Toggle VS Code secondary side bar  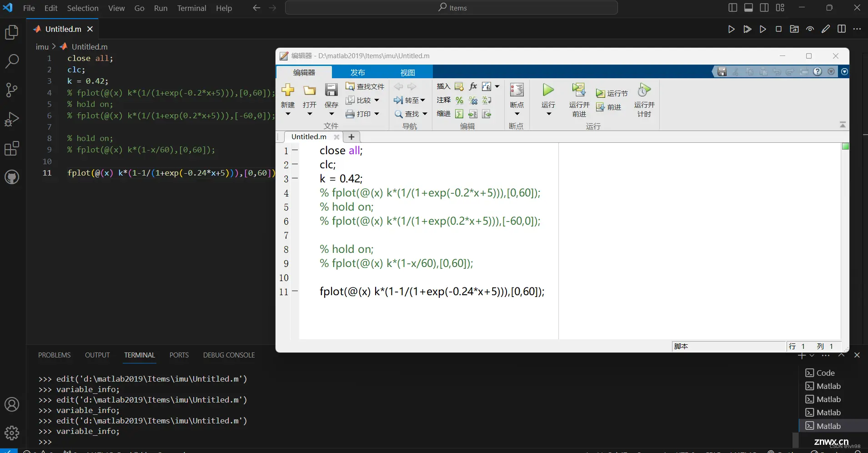[x=764, y=8]
